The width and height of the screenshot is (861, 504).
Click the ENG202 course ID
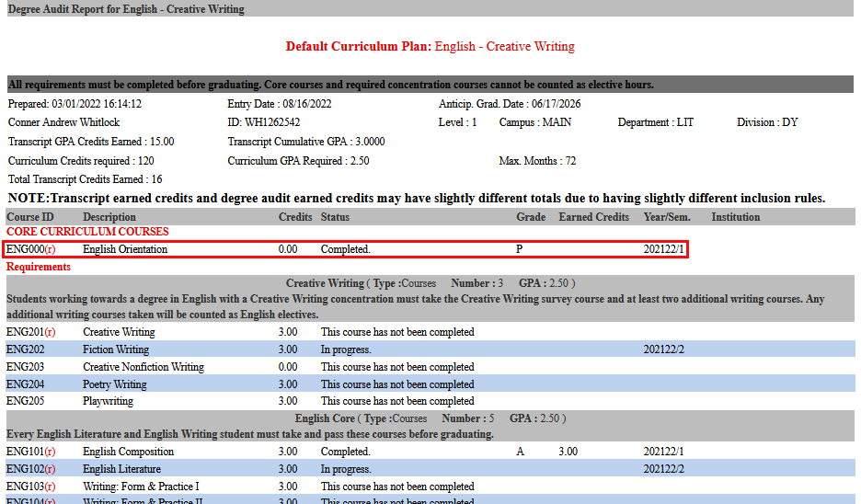[x=25, y=349]
